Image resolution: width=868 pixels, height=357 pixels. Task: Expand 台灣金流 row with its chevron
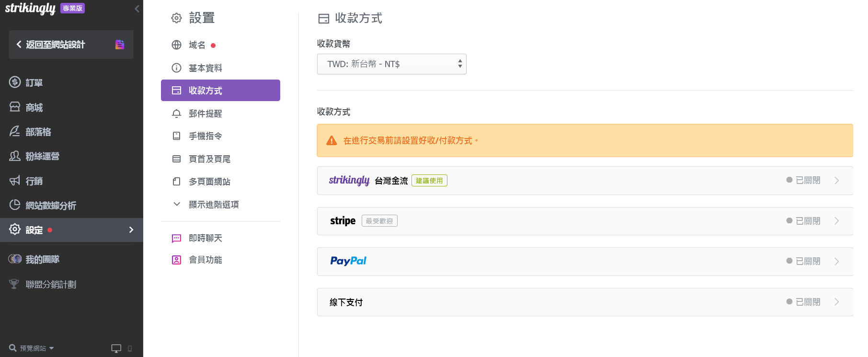(x=837, y=181)
